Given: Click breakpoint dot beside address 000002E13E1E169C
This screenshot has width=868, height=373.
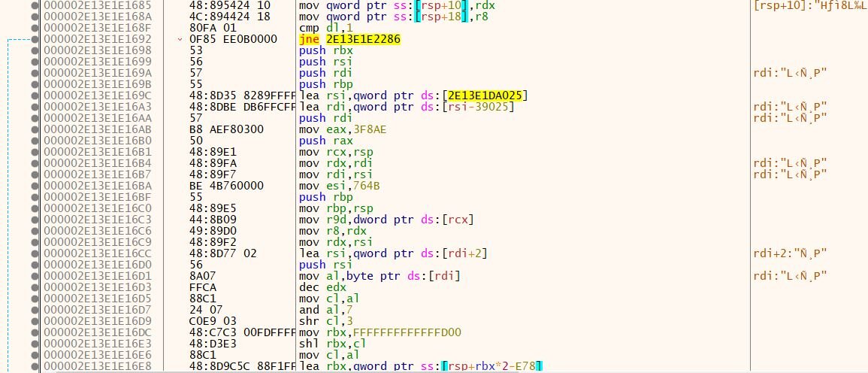Looking at the screenshot, I should point(35,95).
